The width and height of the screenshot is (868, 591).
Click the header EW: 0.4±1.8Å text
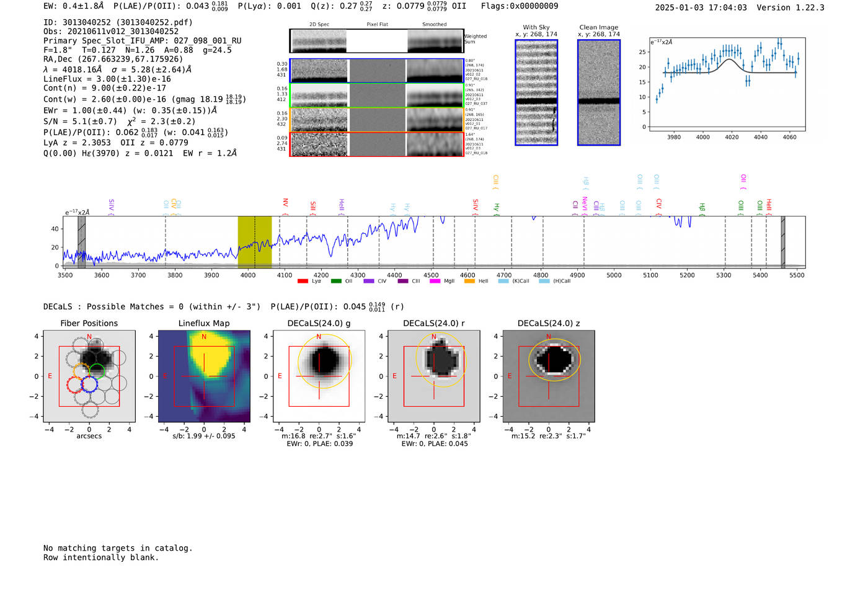click(73, 6)
